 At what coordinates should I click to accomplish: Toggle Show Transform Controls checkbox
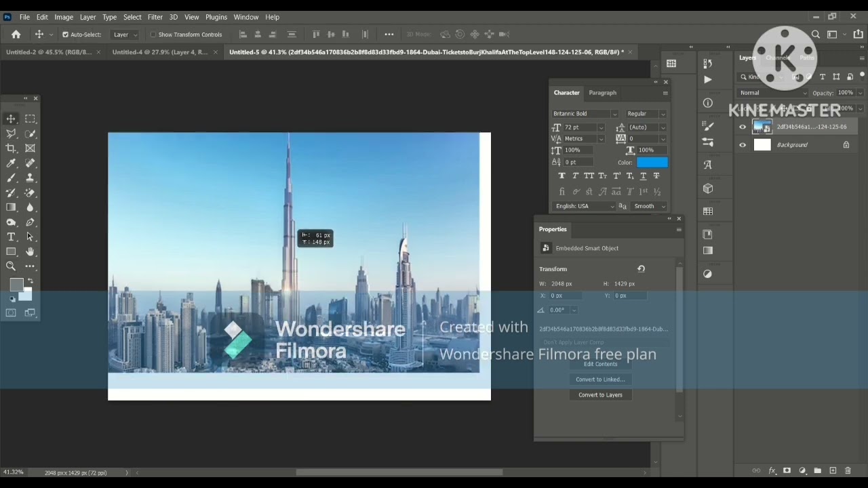153,35
